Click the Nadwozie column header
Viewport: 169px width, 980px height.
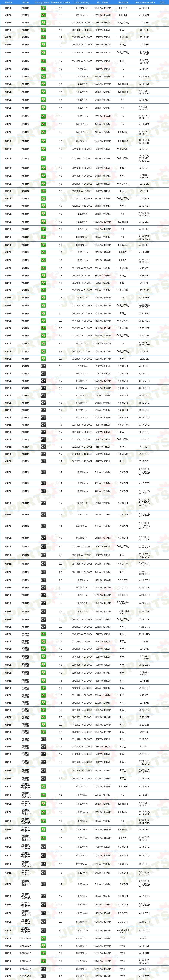(x=123, y=2)
